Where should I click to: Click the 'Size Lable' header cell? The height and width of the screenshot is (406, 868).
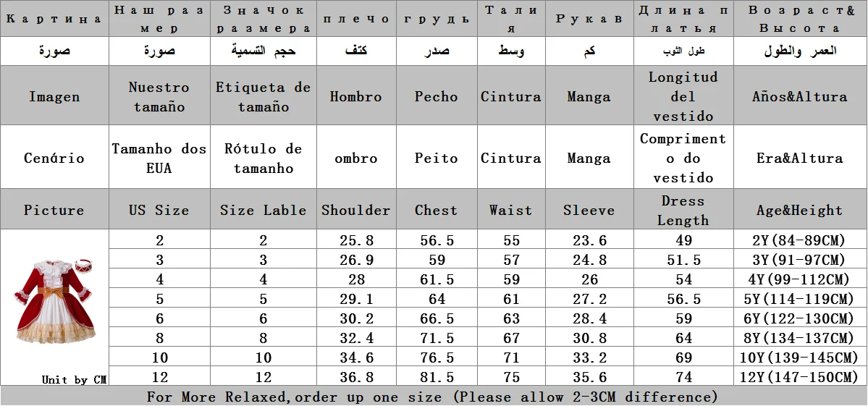263,210
